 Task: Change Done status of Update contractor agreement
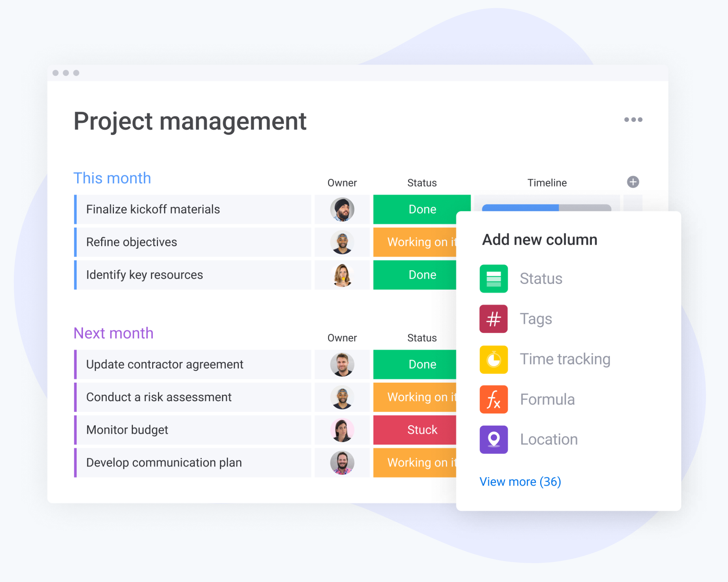pos(415,364)
